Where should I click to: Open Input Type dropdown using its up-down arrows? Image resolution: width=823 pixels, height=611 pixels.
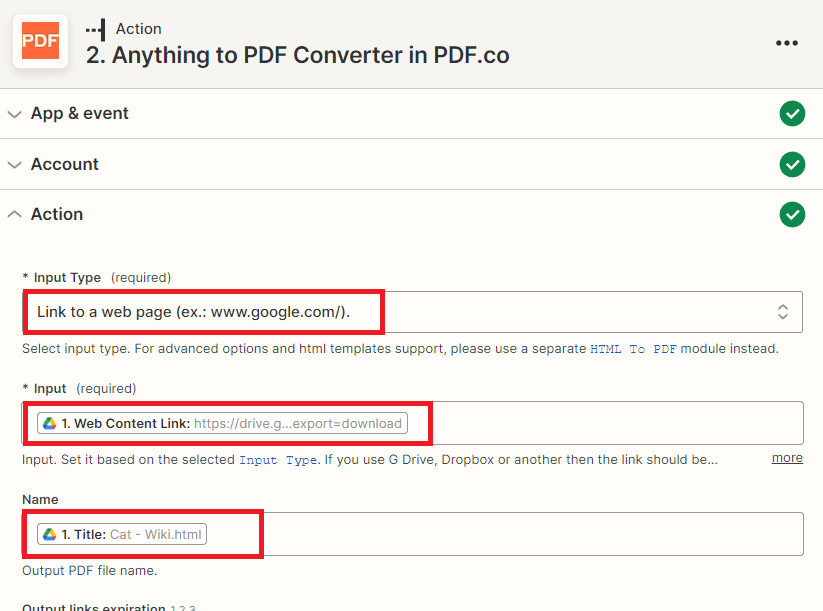782,312
